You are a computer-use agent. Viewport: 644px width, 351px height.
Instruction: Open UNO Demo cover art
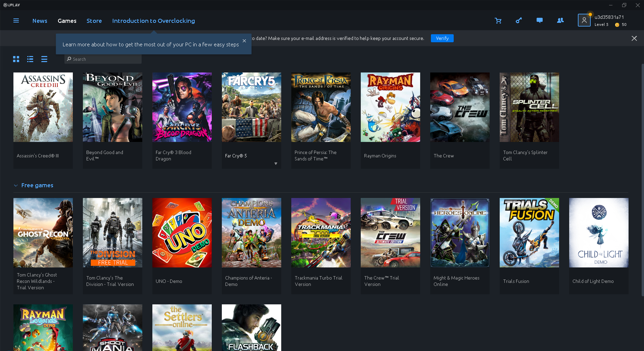tap(182, 233)
